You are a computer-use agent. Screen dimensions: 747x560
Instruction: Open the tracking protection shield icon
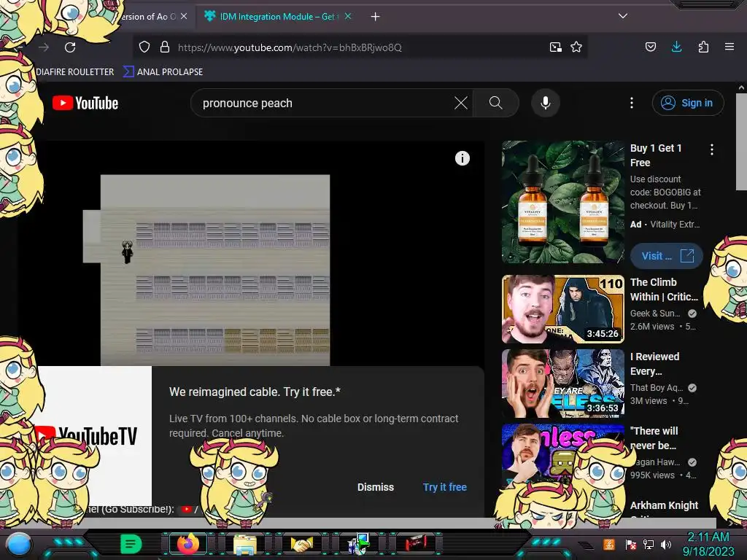144,47
